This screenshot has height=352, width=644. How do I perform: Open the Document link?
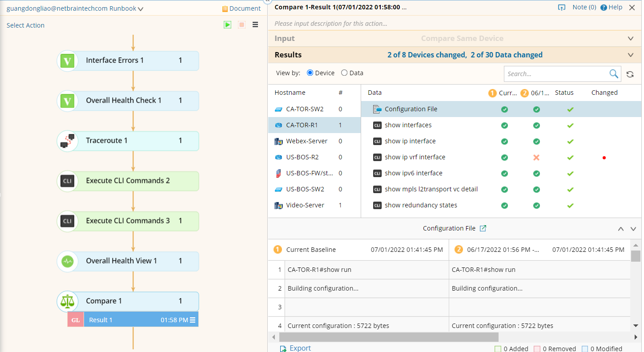[241, 8]
